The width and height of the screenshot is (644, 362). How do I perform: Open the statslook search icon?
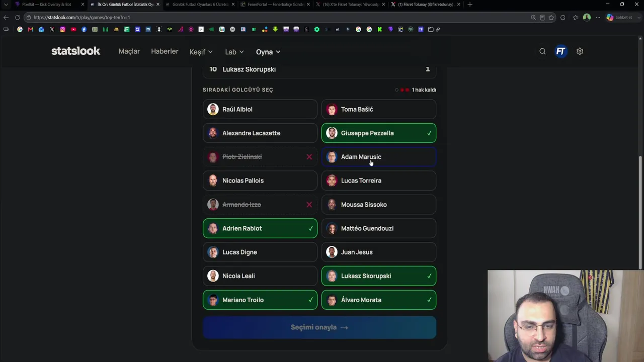[x=542, y=51]
